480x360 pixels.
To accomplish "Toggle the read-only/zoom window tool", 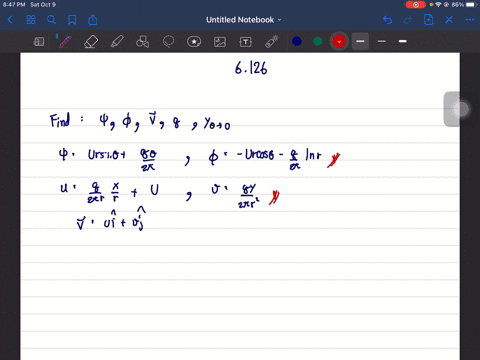I will point(39,42).
